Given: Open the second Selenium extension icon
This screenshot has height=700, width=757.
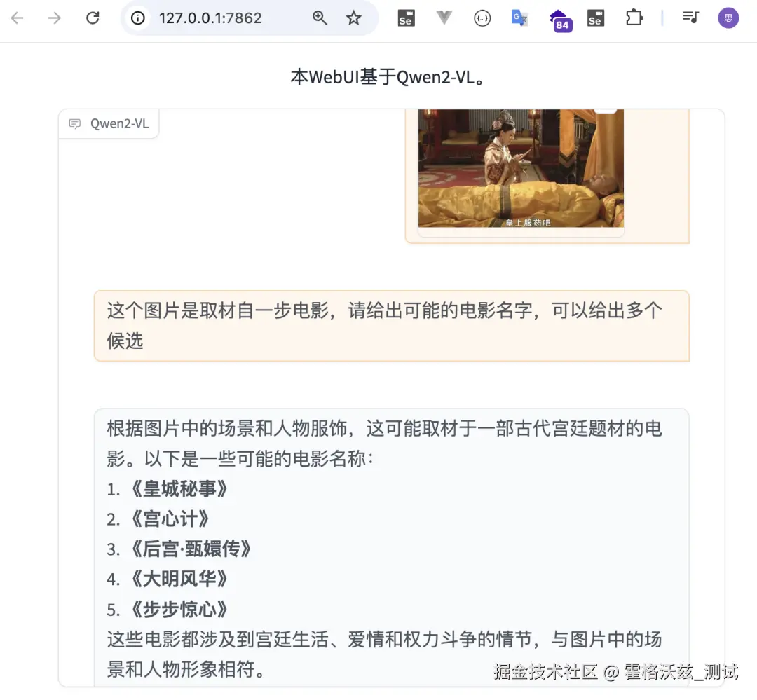Looking at the screenshot, I should coord(595,18).
